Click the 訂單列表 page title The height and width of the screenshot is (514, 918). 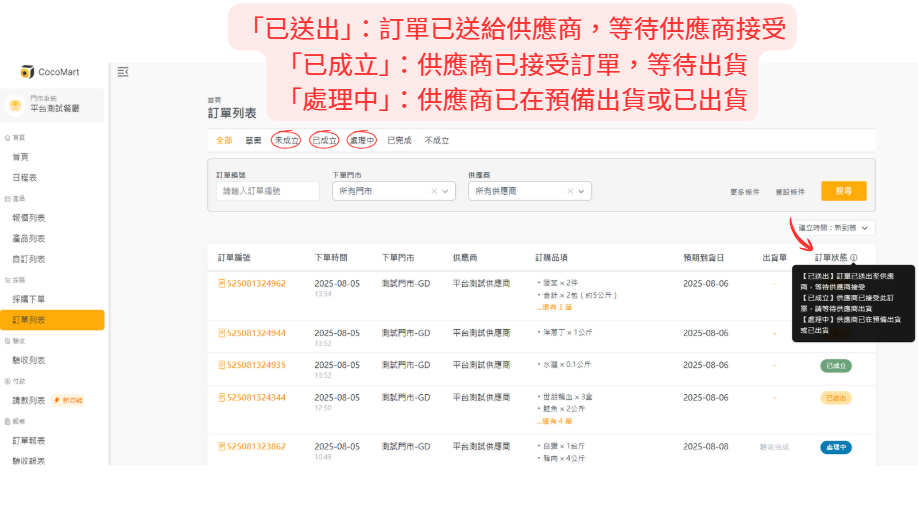232,113
